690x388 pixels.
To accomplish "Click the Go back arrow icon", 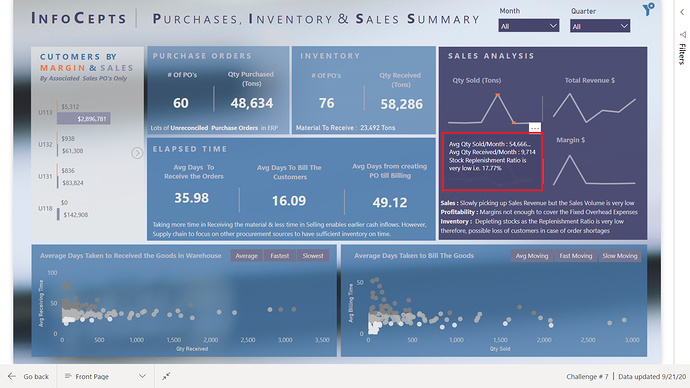I will click(12, 376).
